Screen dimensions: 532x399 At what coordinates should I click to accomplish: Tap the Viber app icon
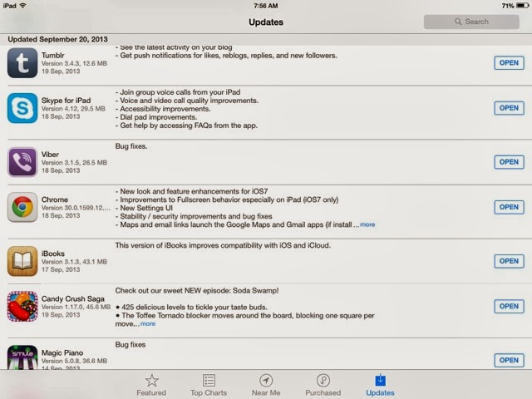(x=22, y=162)
